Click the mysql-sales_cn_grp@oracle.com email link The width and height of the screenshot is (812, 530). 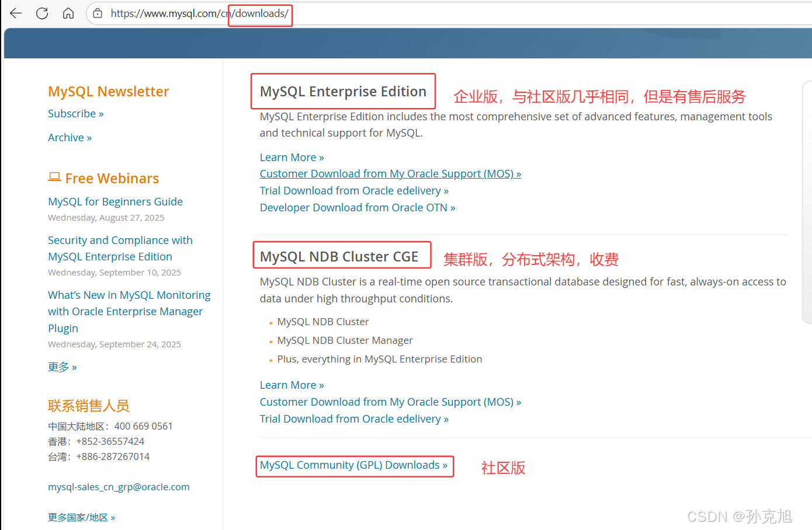coord(119,487)
